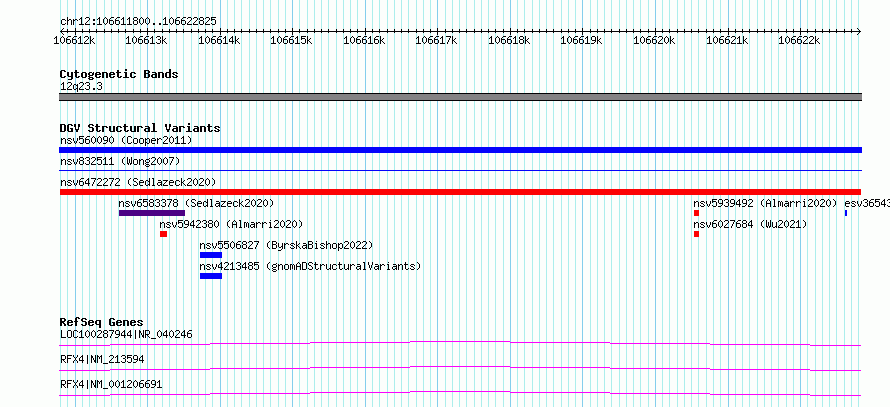Click the red nsv5939492 (Almarri2020) marker
The height and width of the screenshot is (407, 890).
[x=696, y=213]
